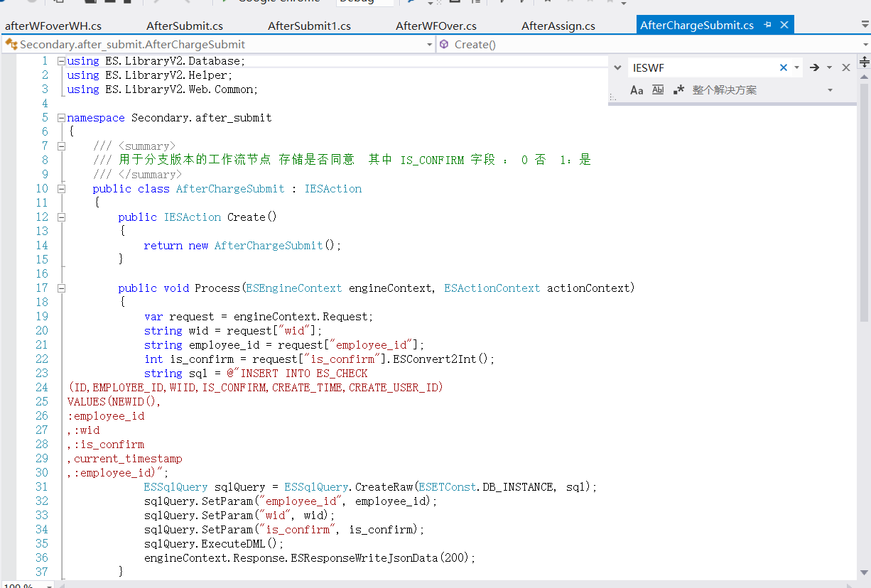Expand the find panel to show replace
The height and width of the screenshot is (588, 871).
click(617, 67)
